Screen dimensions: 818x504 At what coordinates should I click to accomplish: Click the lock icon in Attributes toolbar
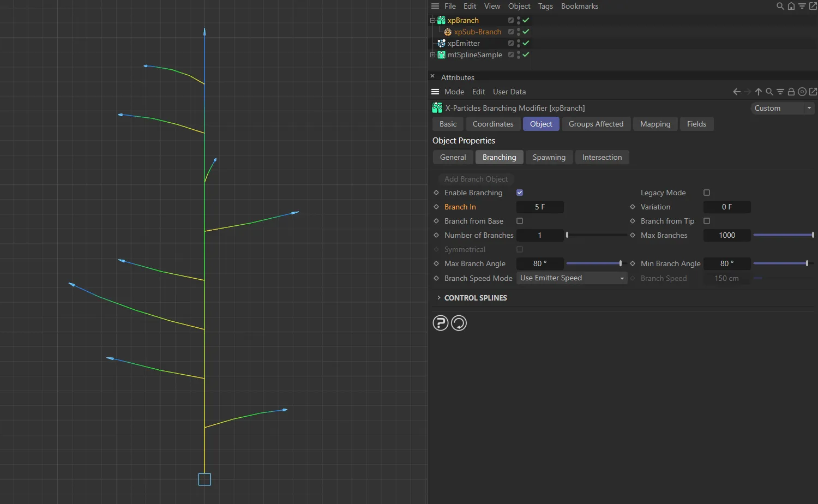[x=791, y=92]
